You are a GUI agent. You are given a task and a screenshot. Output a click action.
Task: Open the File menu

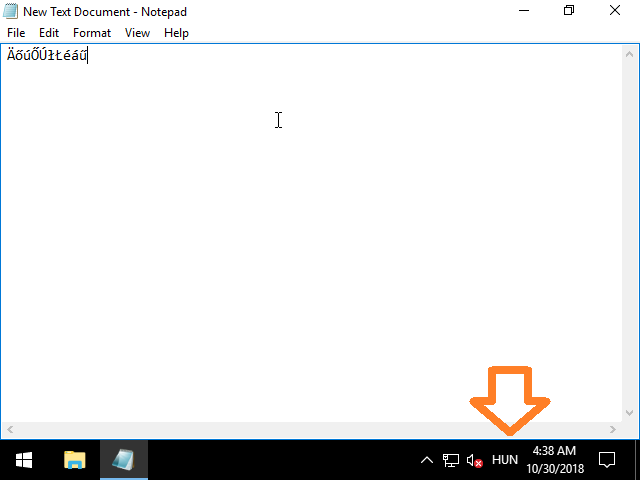[x=16, y=33]
